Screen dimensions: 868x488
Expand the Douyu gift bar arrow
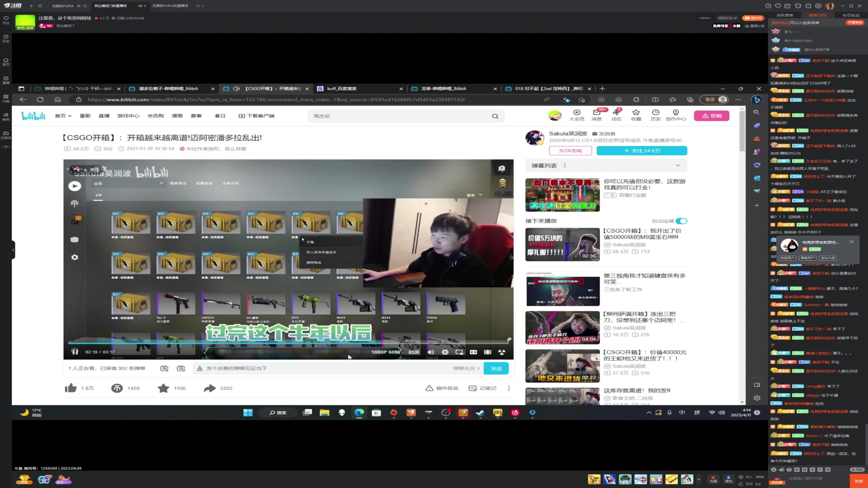[698, 479]
